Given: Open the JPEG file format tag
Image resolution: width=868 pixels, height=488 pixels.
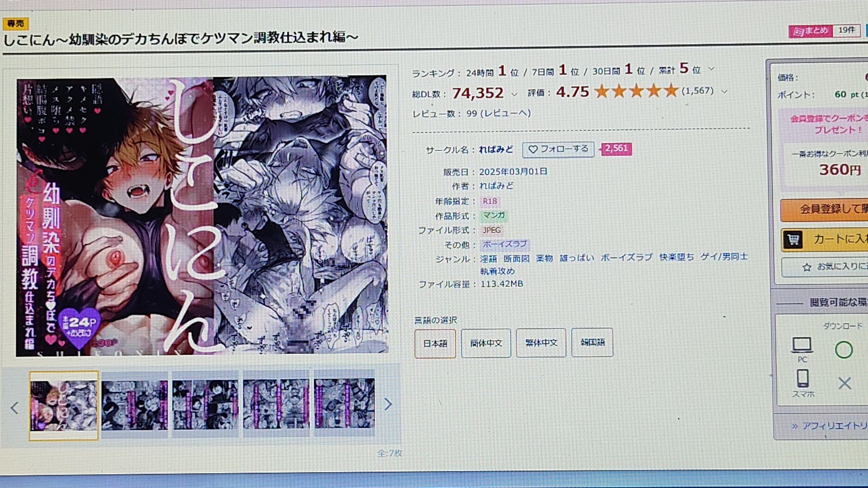Looking at the screenshot, I should click(x=492, y=230).
